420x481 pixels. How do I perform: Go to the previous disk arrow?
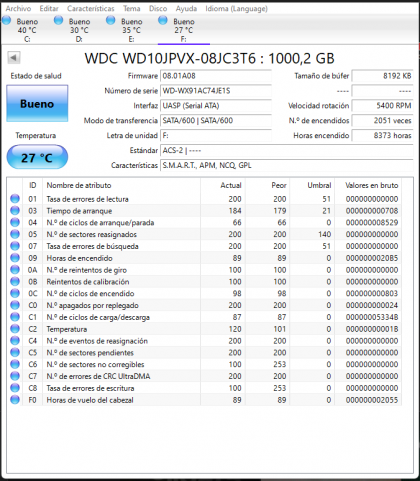(x=14, y=58)
